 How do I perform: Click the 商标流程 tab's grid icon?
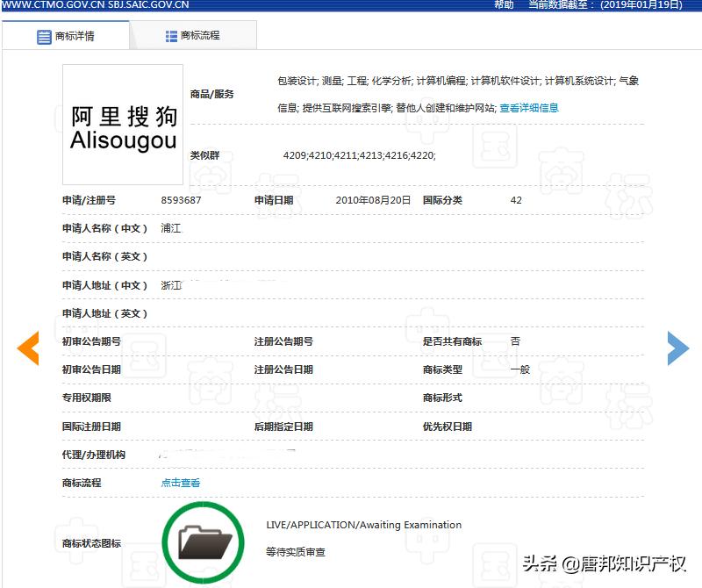[169, 35]
